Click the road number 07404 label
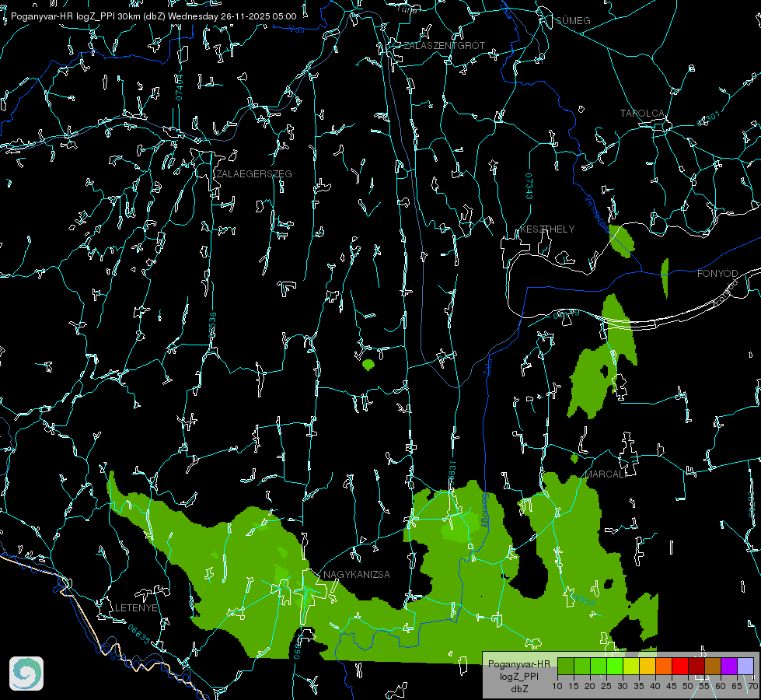Screen dimensions: 761x700 click(x=179, y=88)
